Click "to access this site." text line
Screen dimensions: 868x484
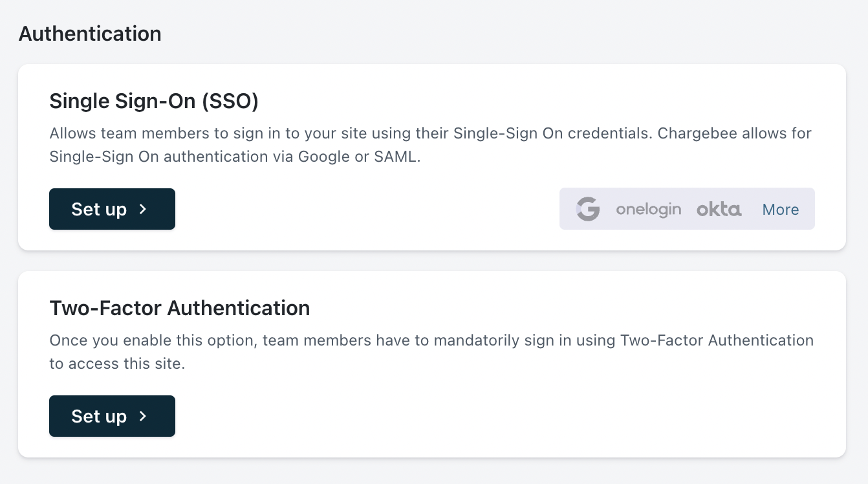[x=117, y=364]
